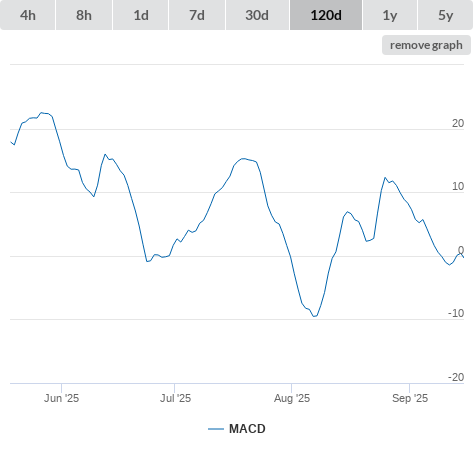This screenshot has height=455, width=474.
Task: Open the 5y time range
Action: 445,15
